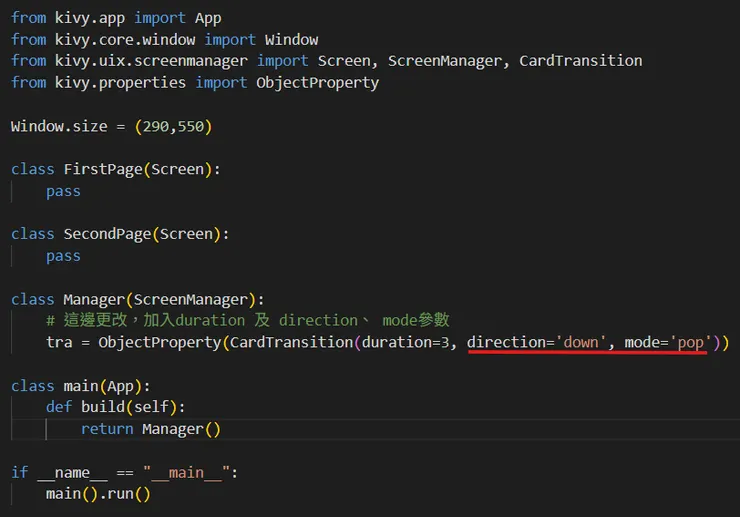This screenshot has width=740, height=517.
Task: Click 'kivy.core.window' module name
Action: 125,40
